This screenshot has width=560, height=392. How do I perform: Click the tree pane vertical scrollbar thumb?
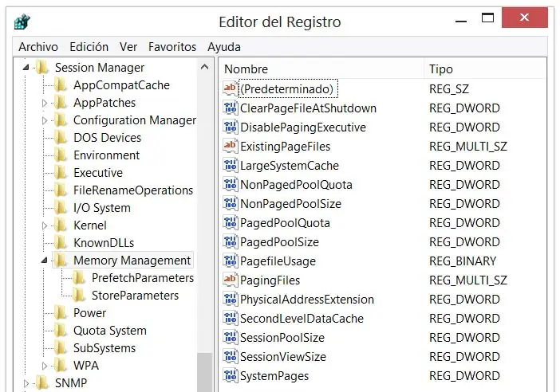(x=205, y=372)
